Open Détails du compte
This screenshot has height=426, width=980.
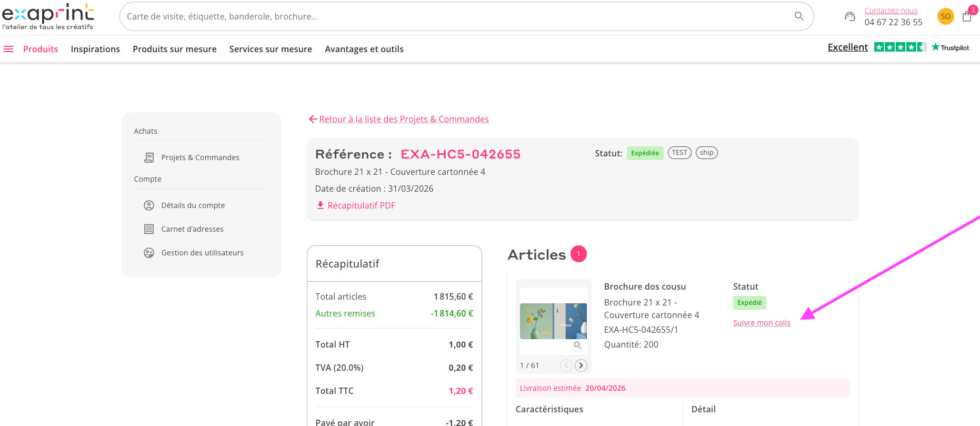tap(193, 205)
